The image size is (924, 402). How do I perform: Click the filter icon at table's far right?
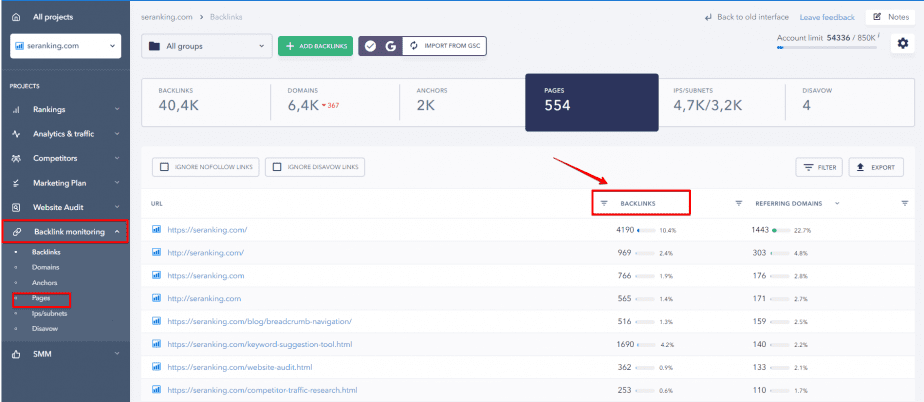905,203
